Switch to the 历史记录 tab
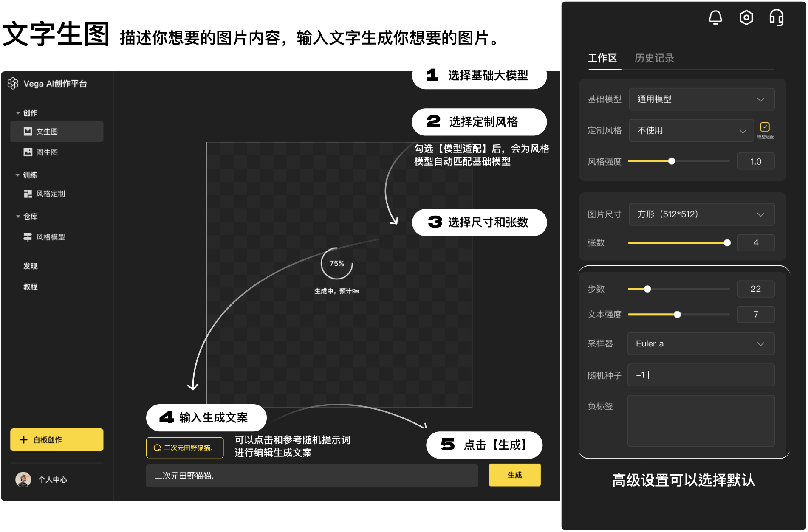 click(654, 58)
